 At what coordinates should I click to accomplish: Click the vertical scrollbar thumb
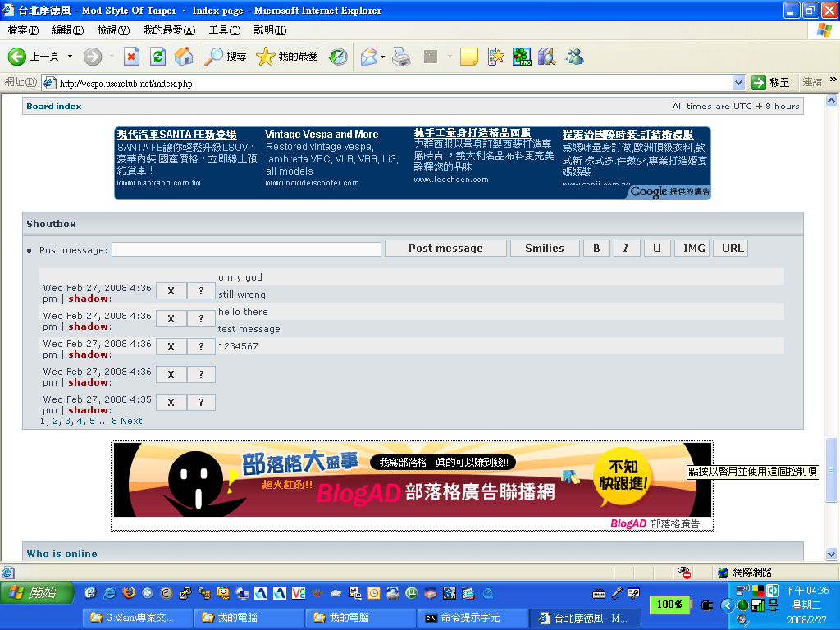click(832, 470)
